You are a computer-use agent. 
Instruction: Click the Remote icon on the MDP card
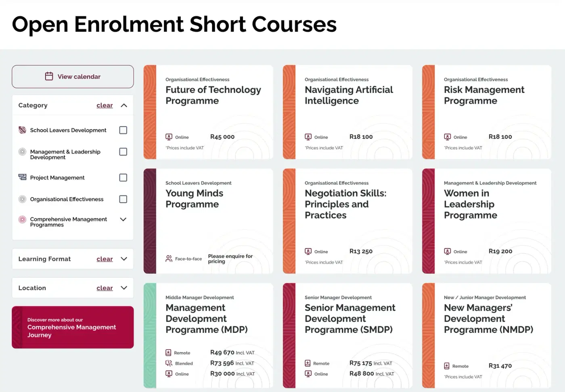pyautogui.click(x=169, y=352)
